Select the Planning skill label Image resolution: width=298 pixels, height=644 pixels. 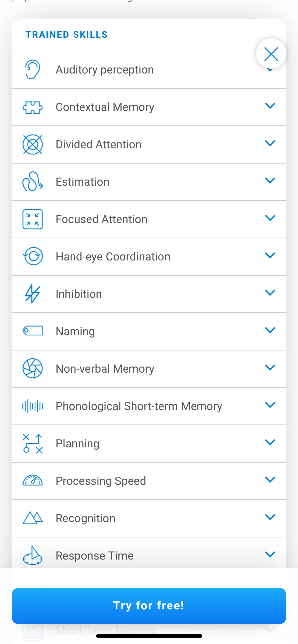pos(77,444)
